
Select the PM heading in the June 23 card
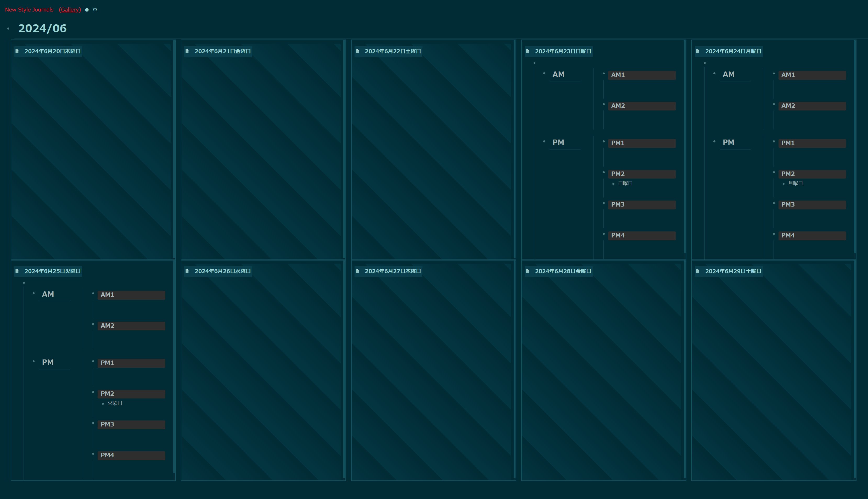pos(558,142)
